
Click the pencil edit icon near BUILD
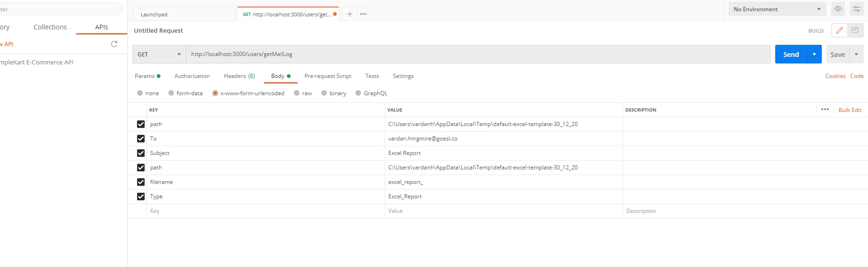[x=840, y=30]
